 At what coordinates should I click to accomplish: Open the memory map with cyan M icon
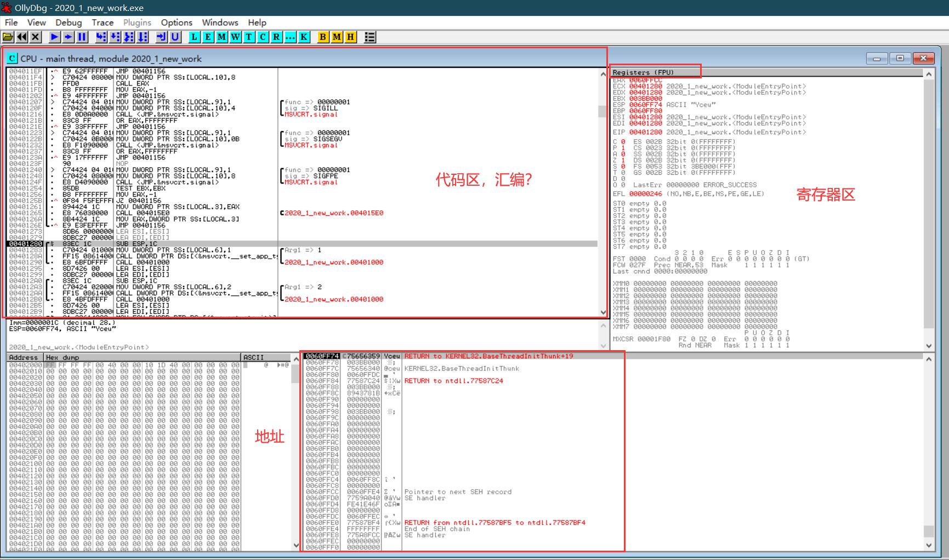(222, 37)
